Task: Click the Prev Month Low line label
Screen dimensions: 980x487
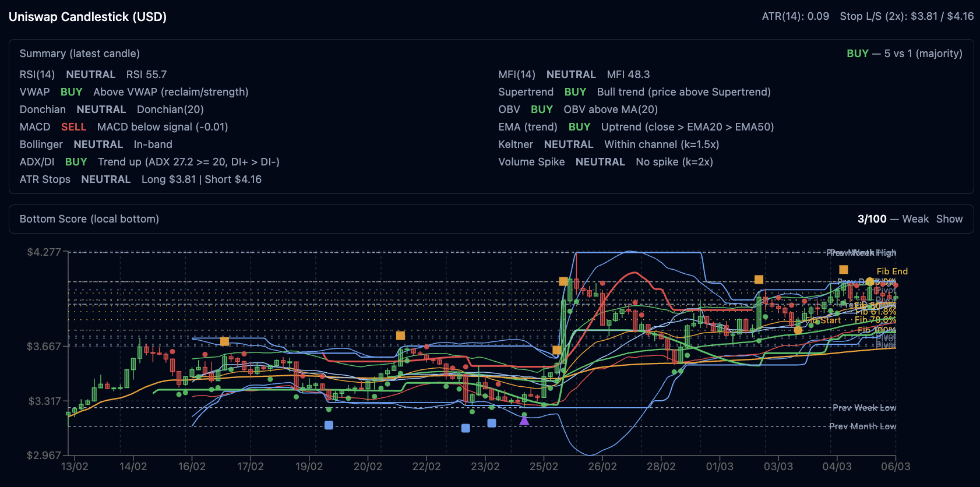Action: [862, 426]
